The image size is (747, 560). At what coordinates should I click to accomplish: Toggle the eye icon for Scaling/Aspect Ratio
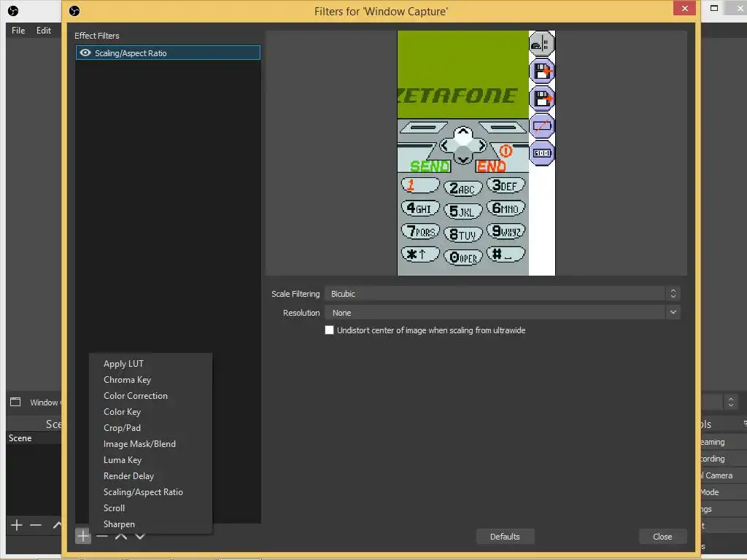85,52
